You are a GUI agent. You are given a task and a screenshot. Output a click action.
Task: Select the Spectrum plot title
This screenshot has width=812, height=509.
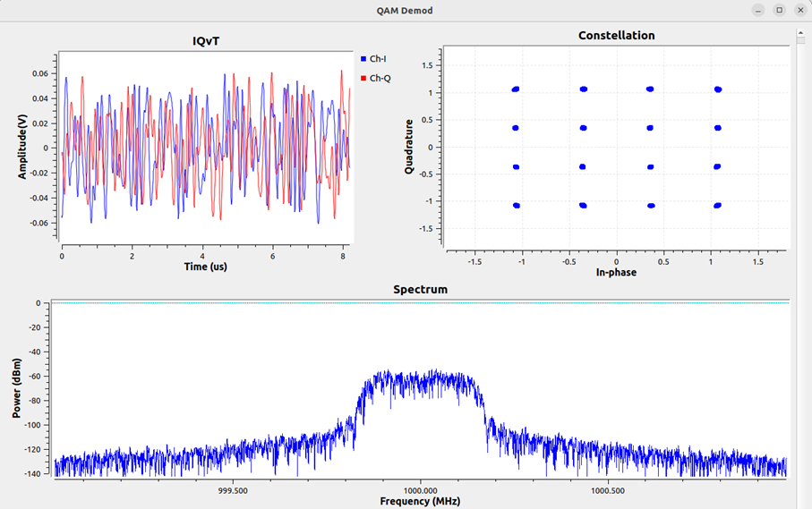[420, 290]
